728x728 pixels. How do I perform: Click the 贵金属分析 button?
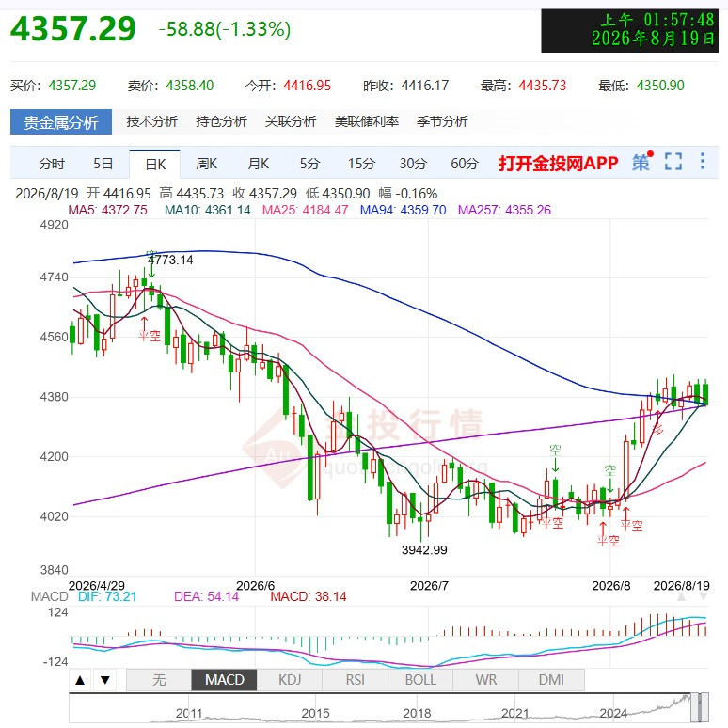[x=61, y=122]
